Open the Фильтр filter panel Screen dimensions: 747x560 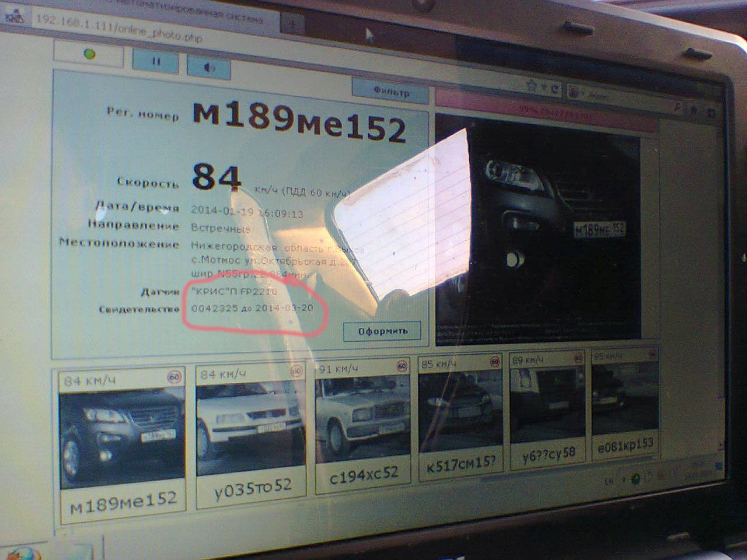(390, 92)
